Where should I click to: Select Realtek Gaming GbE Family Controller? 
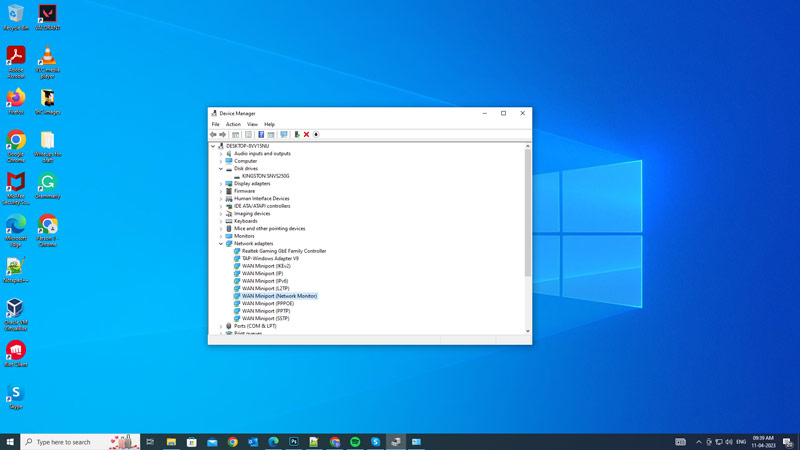(284, 251)
